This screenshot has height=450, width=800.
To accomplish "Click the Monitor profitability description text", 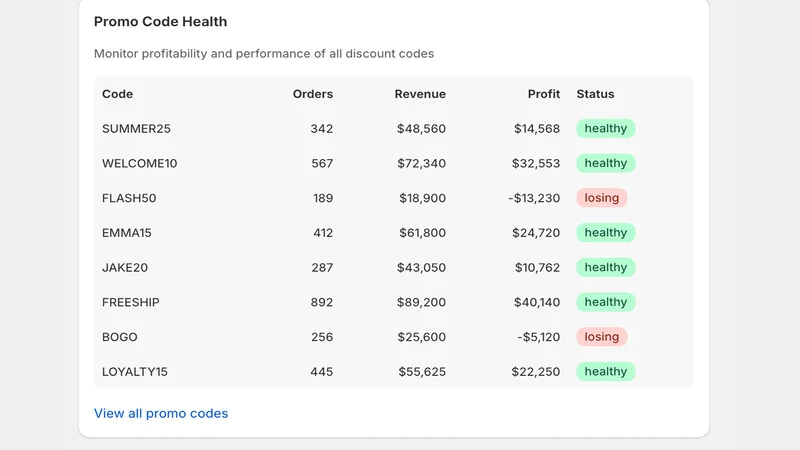I will [x=264, y=54].
